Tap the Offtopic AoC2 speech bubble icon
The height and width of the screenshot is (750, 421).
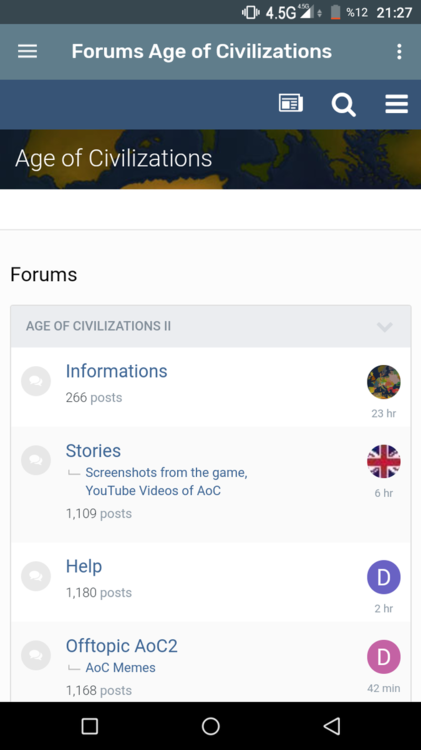[36, 655]
